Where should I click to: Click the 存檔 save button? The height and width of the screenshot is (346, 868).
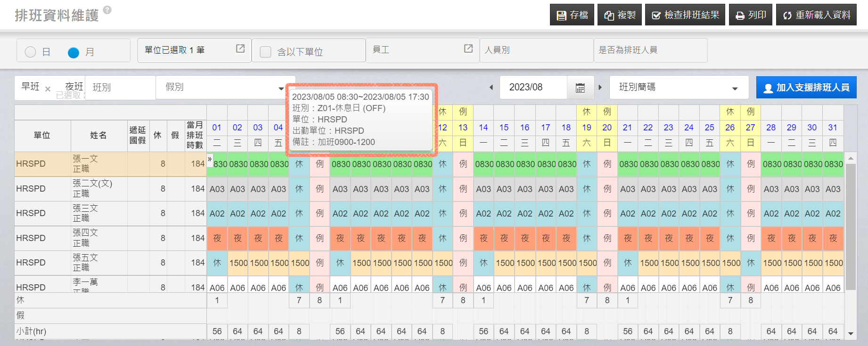click(572, 15)
